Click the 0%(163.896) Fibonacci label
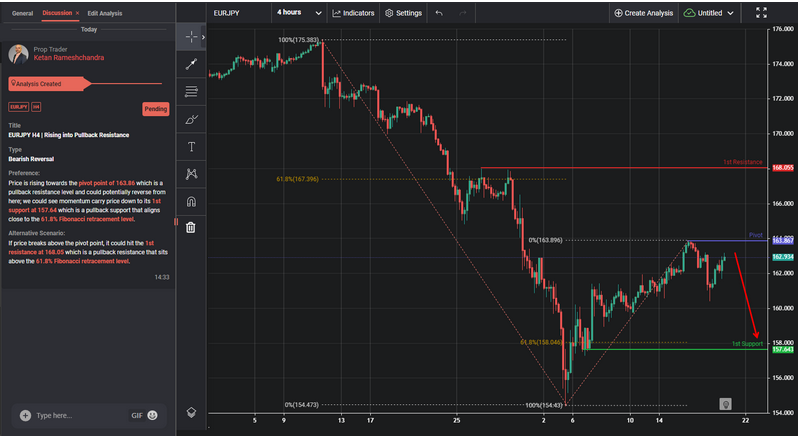 tap(545, 240)
